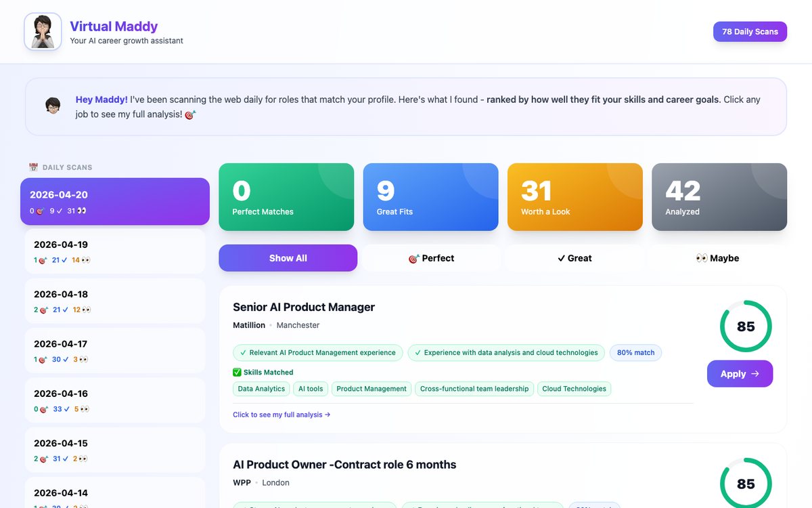The image size is (812, 508).
Task: Click the Manchester location label
Action: (x=298, y=325)
